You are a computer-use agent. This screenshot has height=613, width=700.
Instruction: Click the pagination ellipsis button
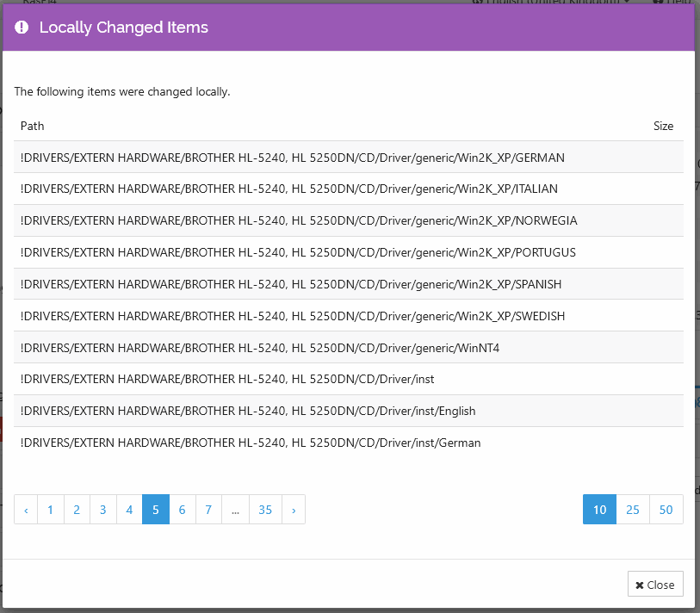tap(235, 510)
